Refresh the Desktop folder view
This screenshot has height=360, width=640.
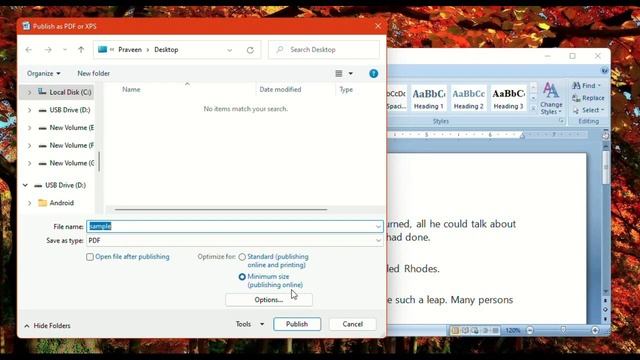(250, 50)
